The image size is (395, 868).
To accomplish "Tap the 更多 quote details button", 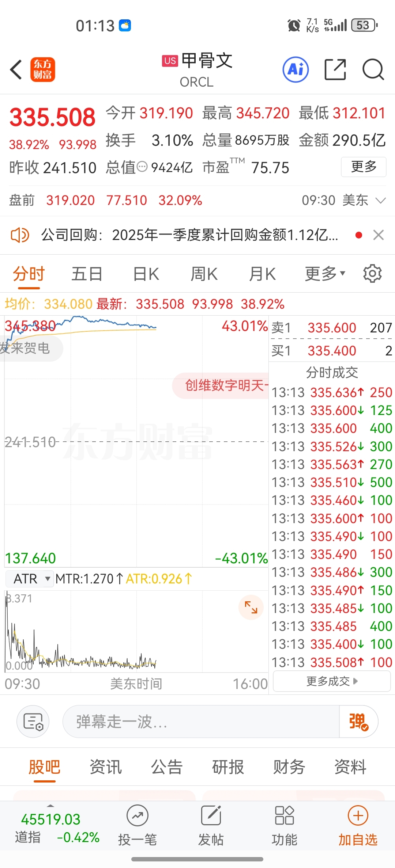I will 364,167.
